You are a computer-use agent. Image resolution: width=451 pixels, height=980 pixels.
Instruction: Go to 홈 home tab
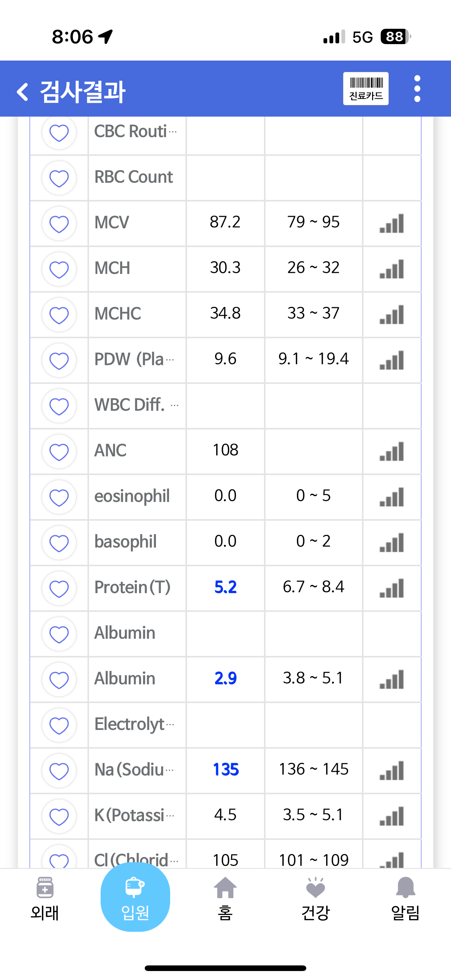225,899
